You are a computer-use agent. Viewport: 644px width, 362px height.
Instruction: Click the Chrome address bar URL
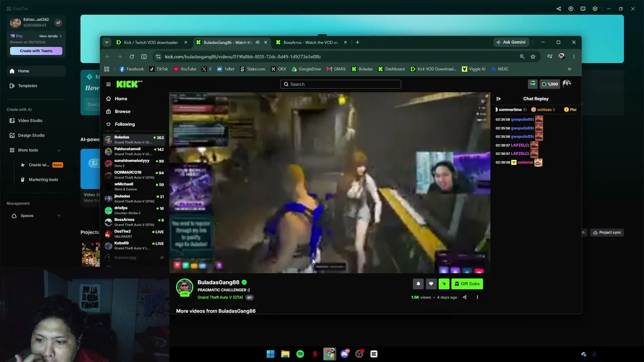pos(243,57)
